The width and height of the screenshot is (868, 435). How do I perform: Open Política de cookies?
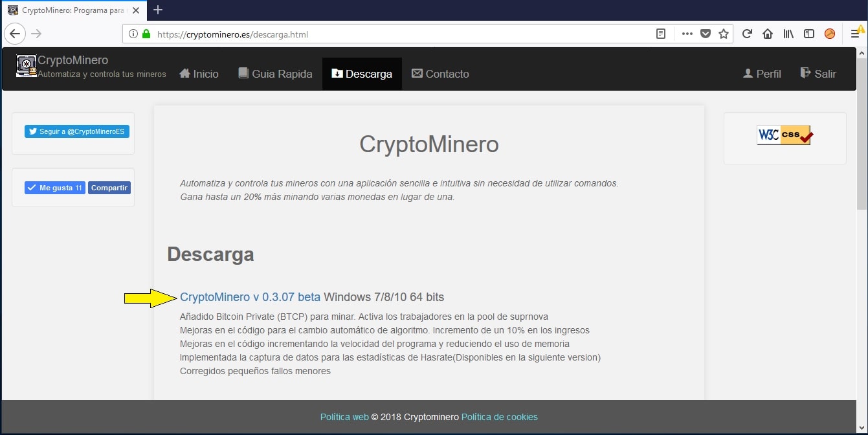499,417
